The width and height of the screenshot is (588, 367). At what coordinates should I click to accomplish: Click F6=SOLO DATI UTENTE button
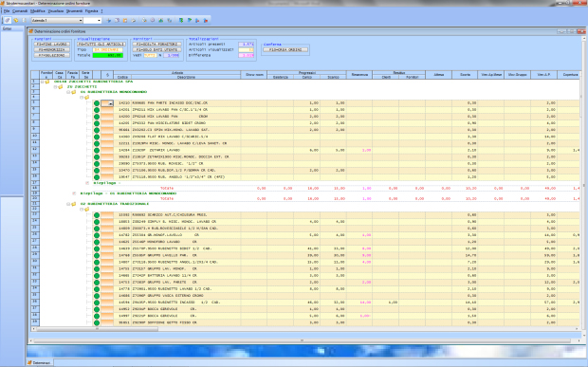pyautogui.click(x=156, y=50)
